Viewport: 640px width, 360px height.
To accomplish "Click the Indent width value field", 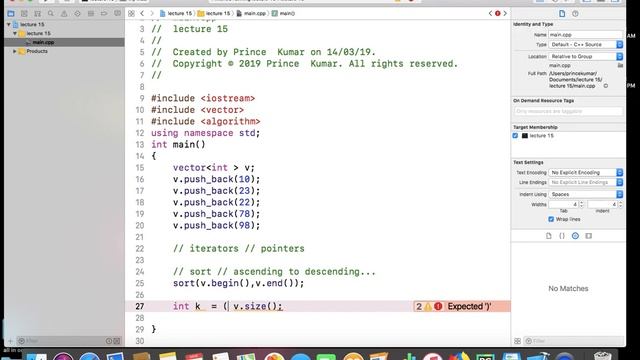I will coord(603,204).
